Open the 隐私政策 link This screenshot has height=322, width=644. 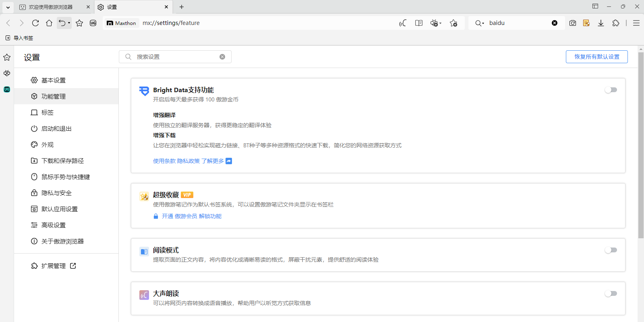click(x=188, y=161)
